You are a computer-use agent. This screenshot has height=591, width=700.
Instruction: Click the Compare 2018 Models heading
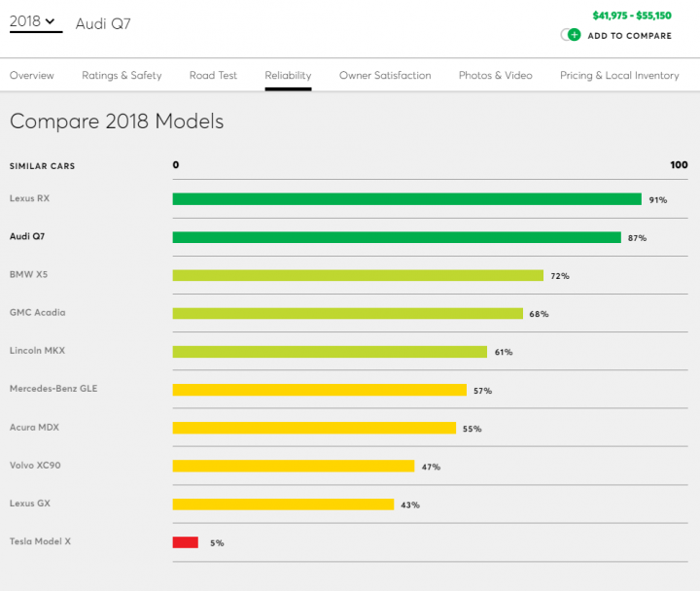pos(117,121)
